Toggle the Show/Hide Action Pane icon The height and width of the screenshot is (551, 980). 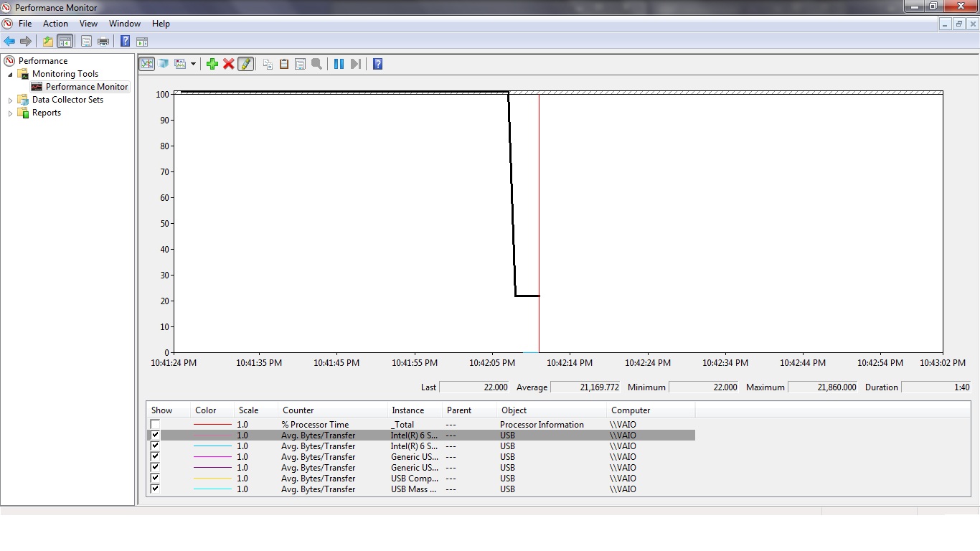pos(142,42)
